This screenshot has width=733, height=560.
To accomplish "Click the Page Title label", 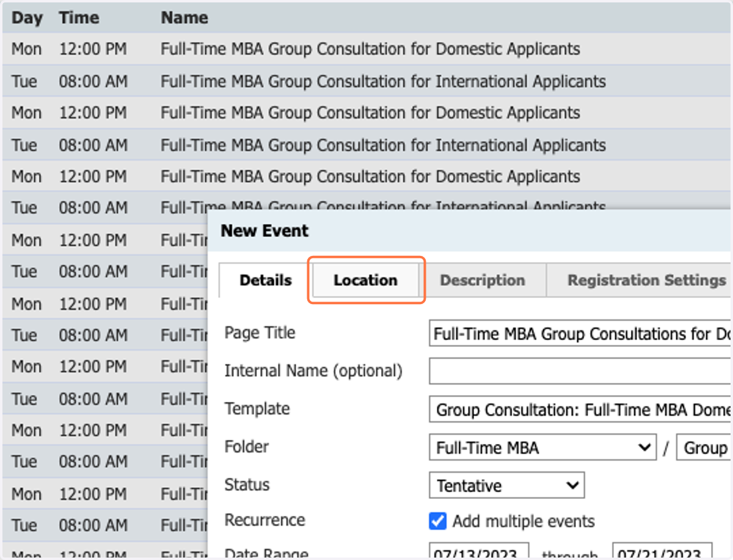I will click(260, 333).
